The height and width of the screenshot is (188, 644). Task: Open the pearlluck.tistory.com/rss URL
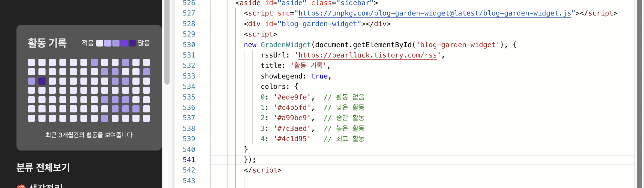[368, 55]
